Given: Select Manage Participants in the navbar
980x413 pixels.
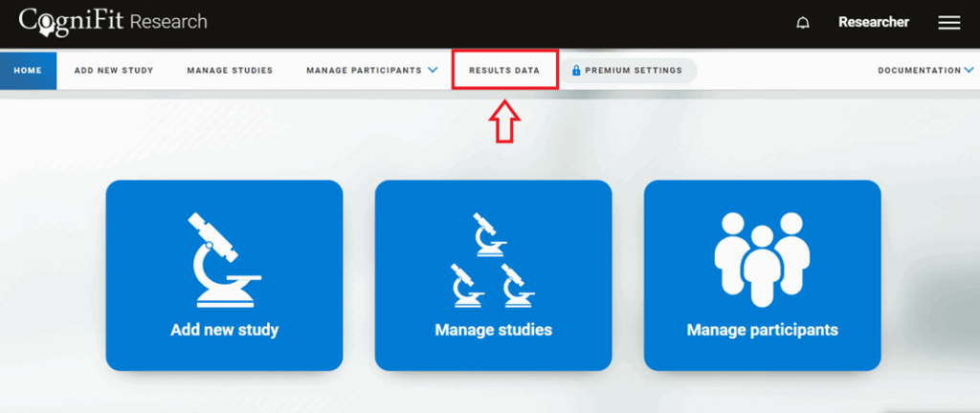Looking at the screenshot, I should 364,71.
